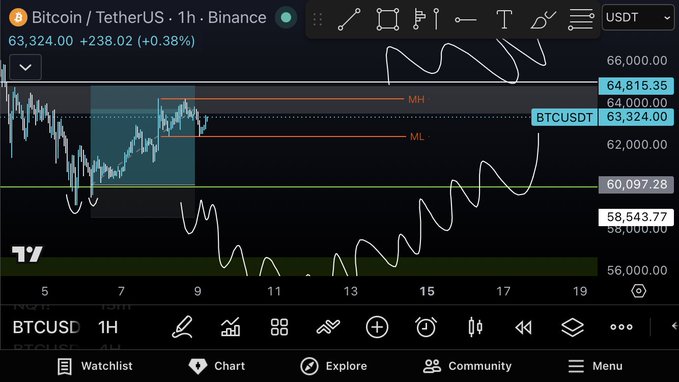Switch to the Watchlist tab
The image size is (679, 382).
click(95, 366)
